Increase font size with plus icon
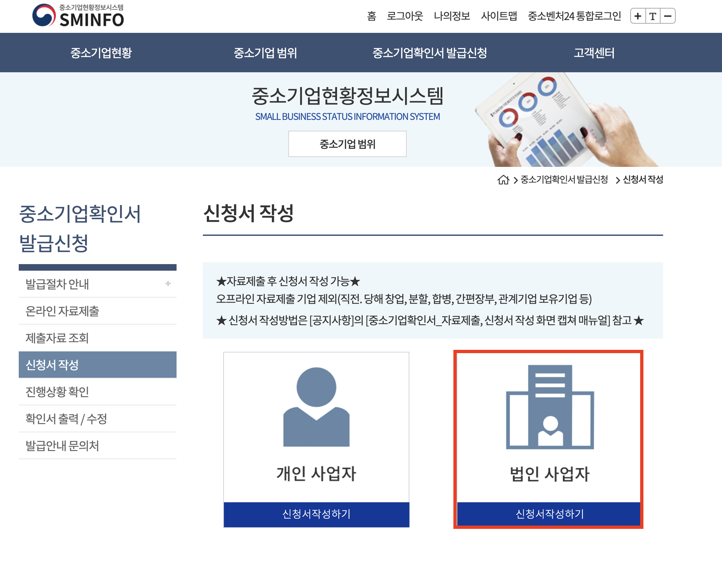The height and width of the screenshot is (588, 722). tap(638, 16)
